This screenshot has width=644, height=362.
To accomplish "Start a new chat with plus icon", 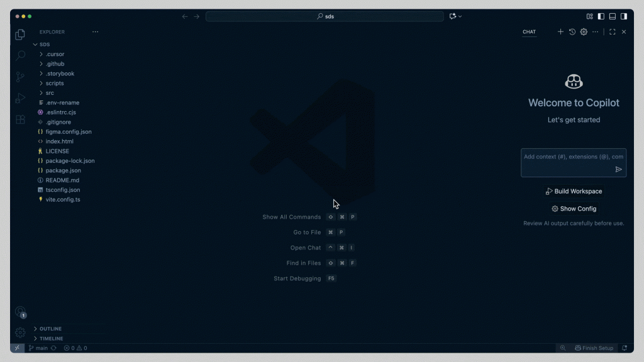I will 560,31.
